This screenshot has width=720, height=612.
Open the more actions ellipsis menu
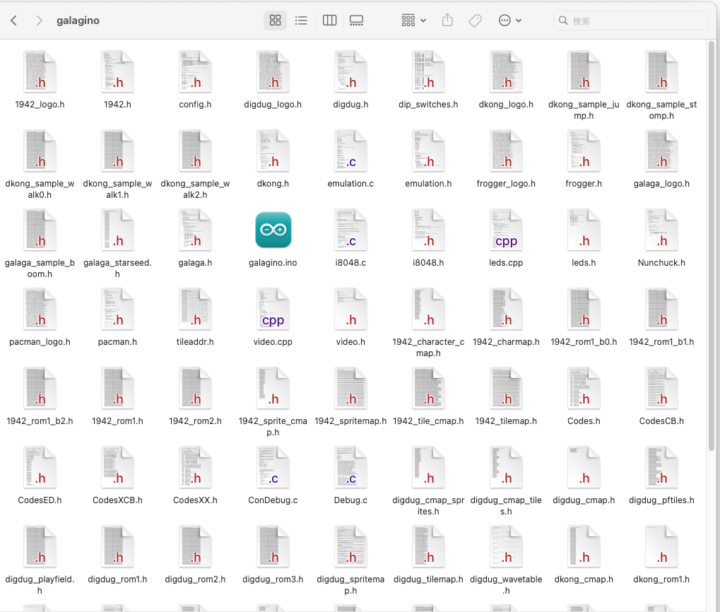point(509,20)
